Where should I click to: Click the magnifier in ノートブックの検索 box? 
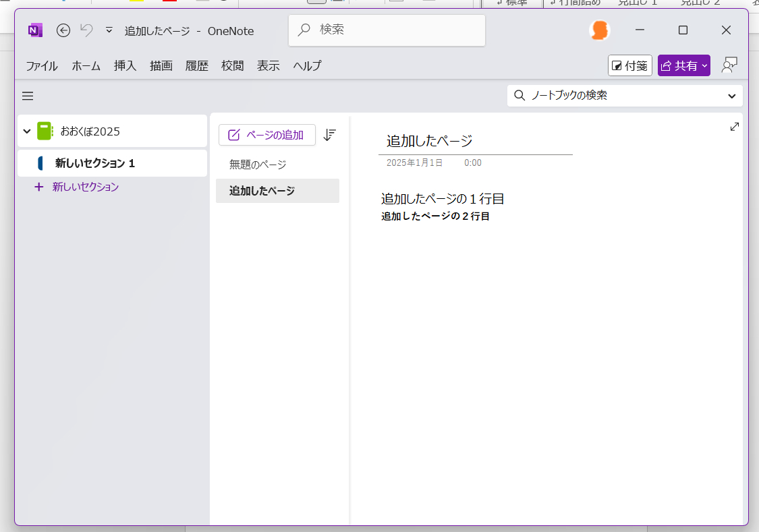[519, 96]
